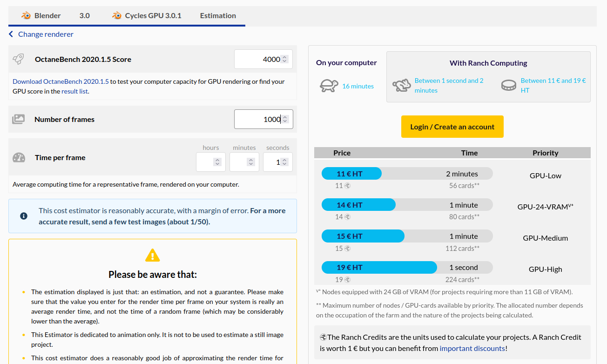Click the GPU-High priority label

tap(546, 269)
